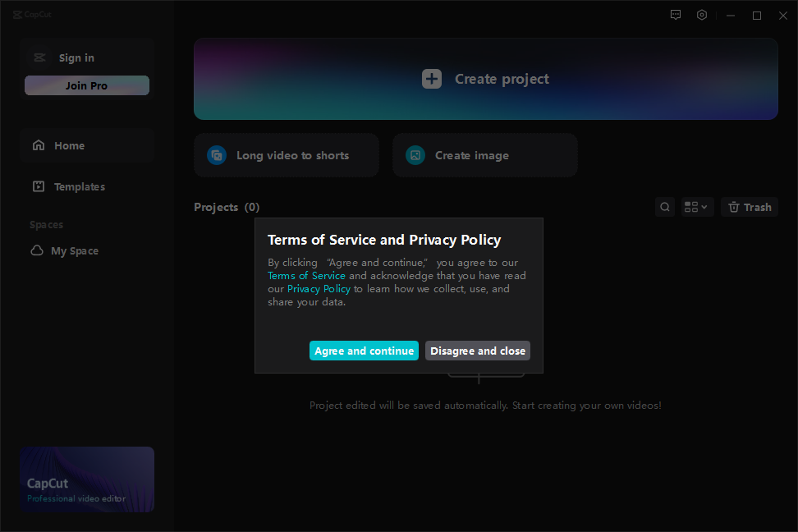Minimize the CapCut window

(731, 16)
